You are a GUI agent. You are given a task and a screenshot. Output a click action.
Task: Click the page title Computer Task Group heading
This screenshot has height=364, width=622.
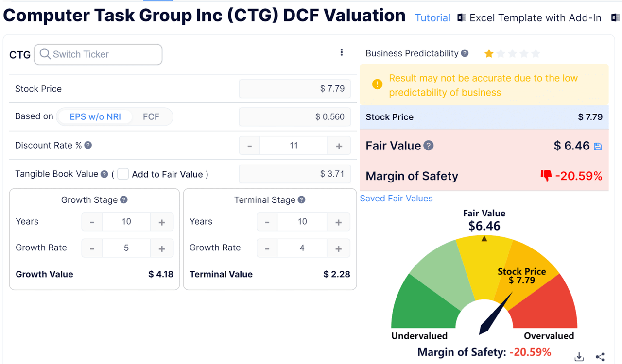click(205, 16)
